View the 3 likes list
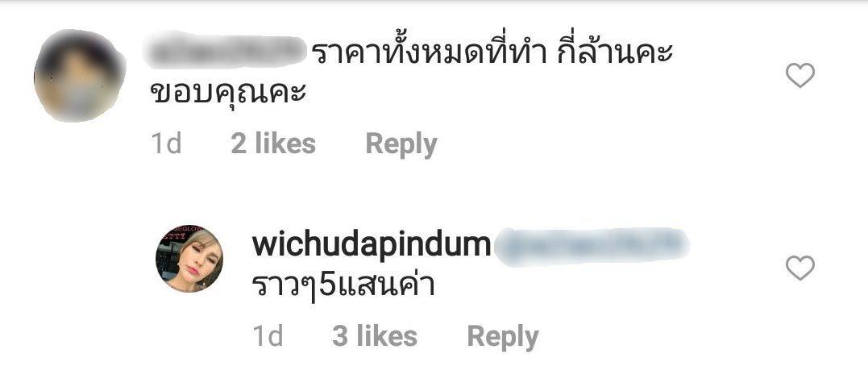 click(375, 336)
